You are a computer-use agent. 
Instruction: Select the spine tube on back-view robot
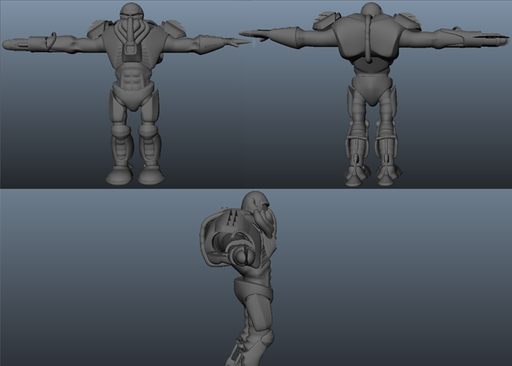point(367,38)
